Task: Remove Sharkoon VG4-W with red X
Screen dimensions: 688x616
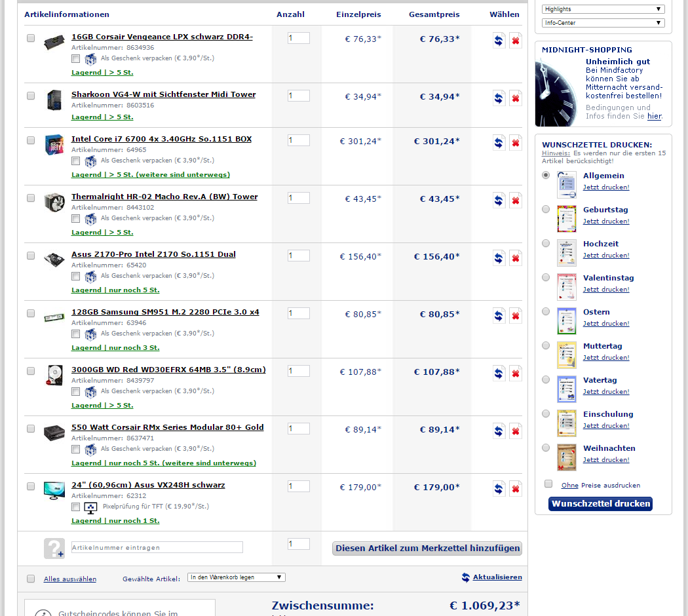Action: coord(516,98)
